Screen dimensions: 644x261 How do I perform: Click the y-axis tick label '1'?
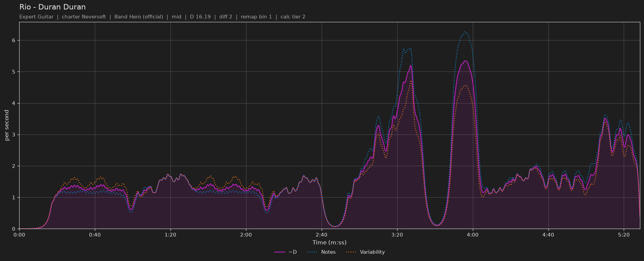(14, 198)
